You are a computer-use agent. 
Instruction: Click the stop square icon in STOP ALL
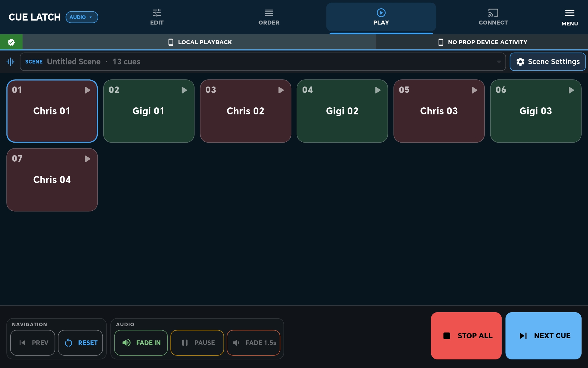(x=447, y=336)
